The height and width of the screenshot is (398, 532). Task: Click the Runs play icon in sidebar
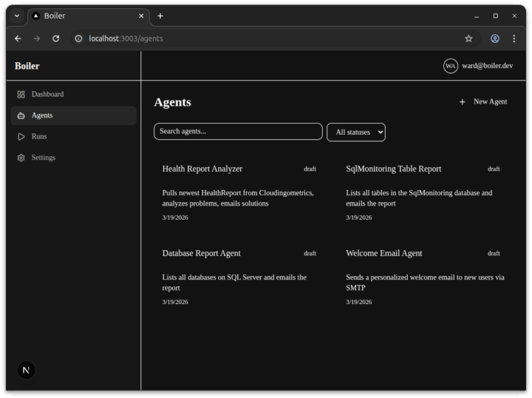point(21,137)
